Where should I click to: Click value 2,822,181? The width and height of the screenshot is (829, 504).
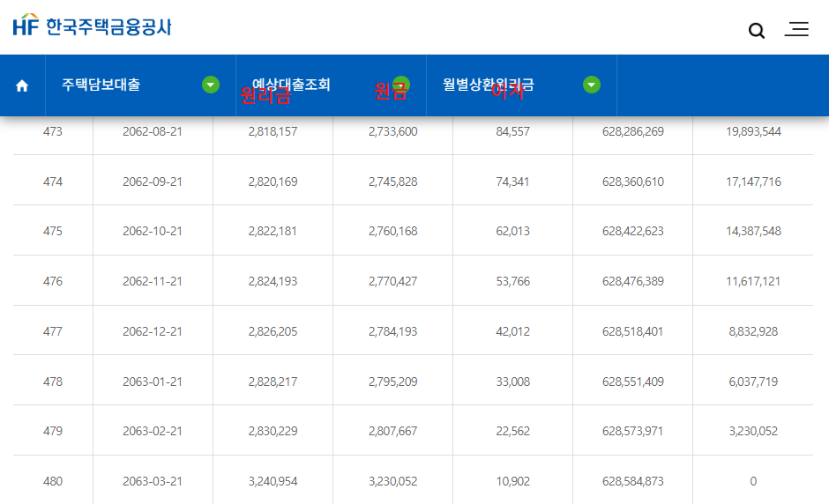point(273,231)
